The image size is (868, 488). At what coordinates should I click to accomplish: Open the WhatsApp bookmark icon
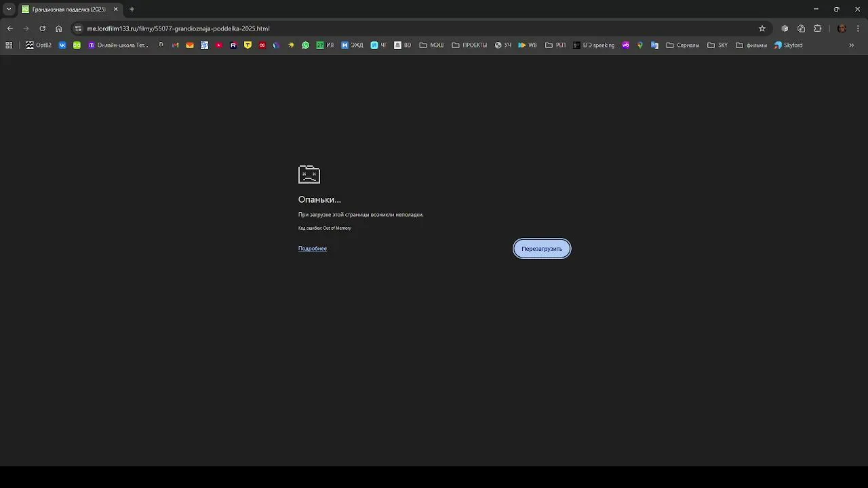tap(305, 45)
